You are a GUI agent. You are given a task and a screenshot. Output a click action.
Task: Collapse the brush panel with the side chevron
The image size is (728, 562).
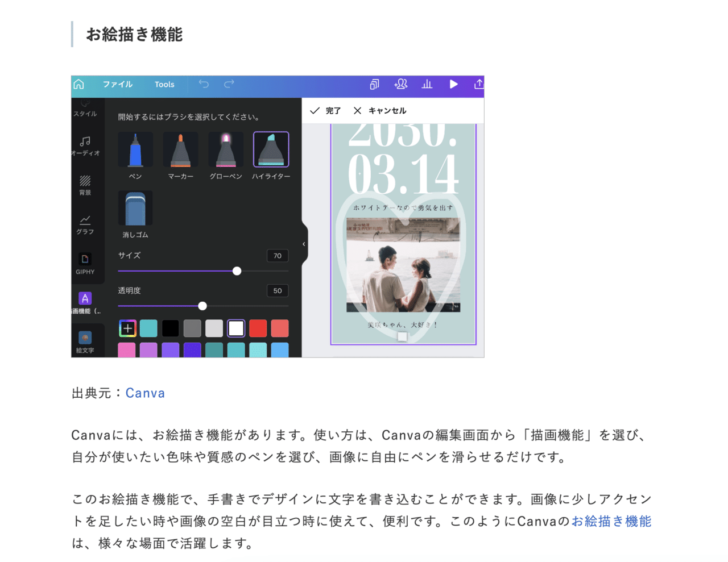click(303, 243)
